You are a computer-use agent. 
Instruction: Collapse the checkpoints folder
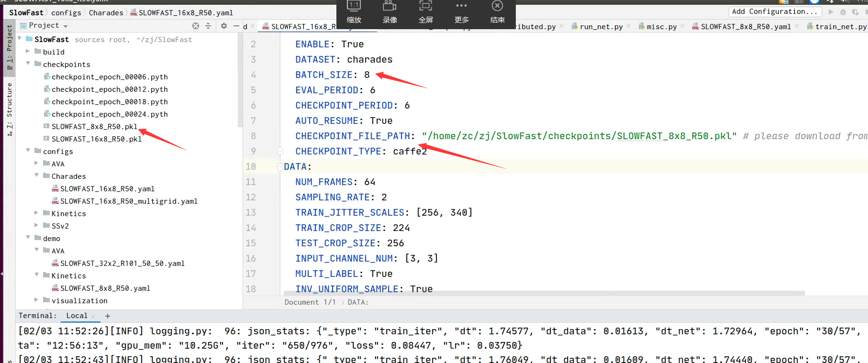coord(28,63)
